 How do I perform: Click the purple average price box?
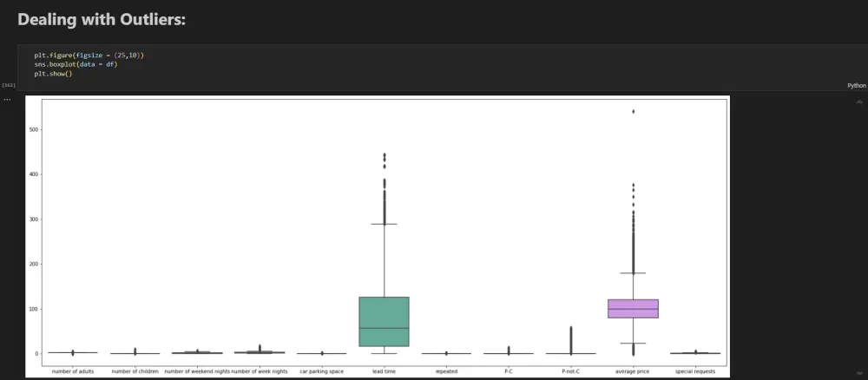coord(633,309)
